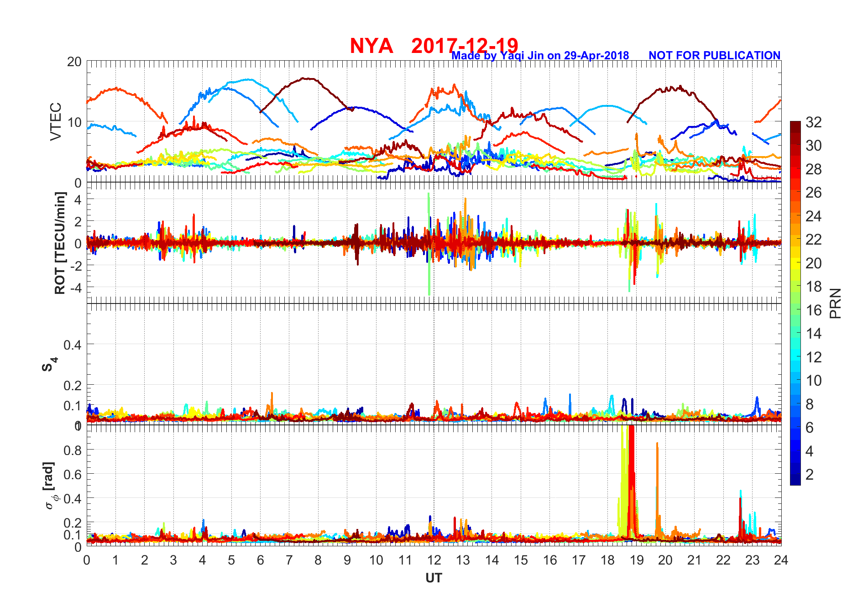
Task: Click x-axis tick label 6
Action: 260,560
